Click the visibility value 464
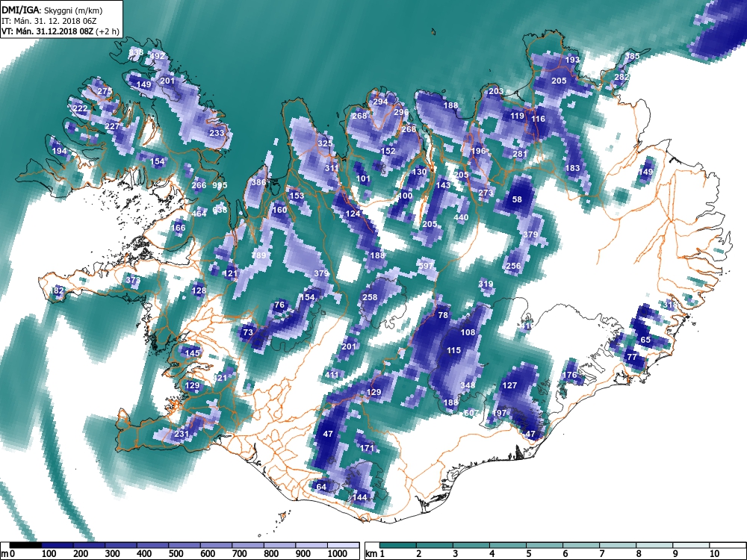The width and height of the screenshot is (747, 560). click(199, 214)
